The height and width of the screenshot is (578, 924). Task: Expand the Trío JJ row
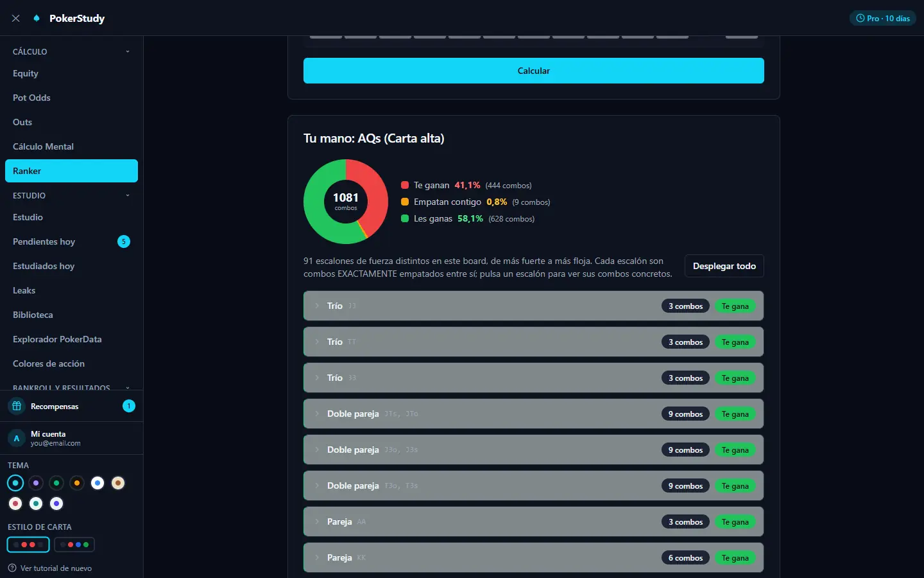[x=533, y=306]
